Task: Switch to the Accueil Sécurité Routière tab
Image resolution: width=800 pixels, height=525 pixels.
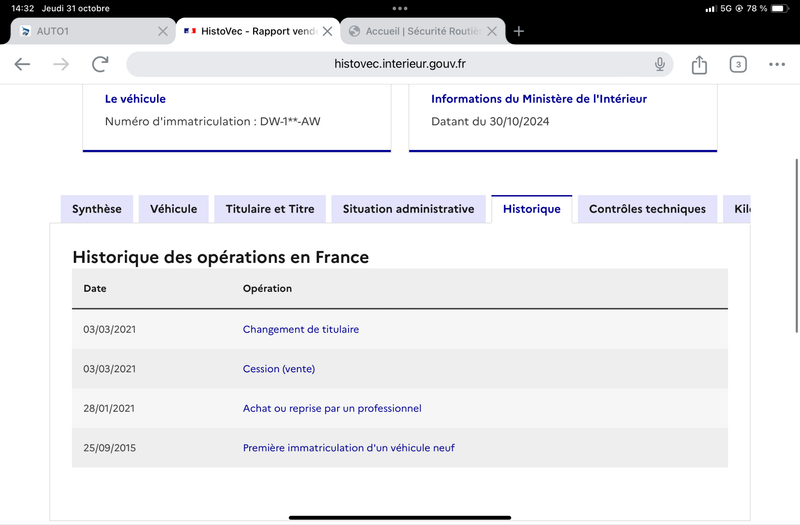Action: (x=423, y=31)
